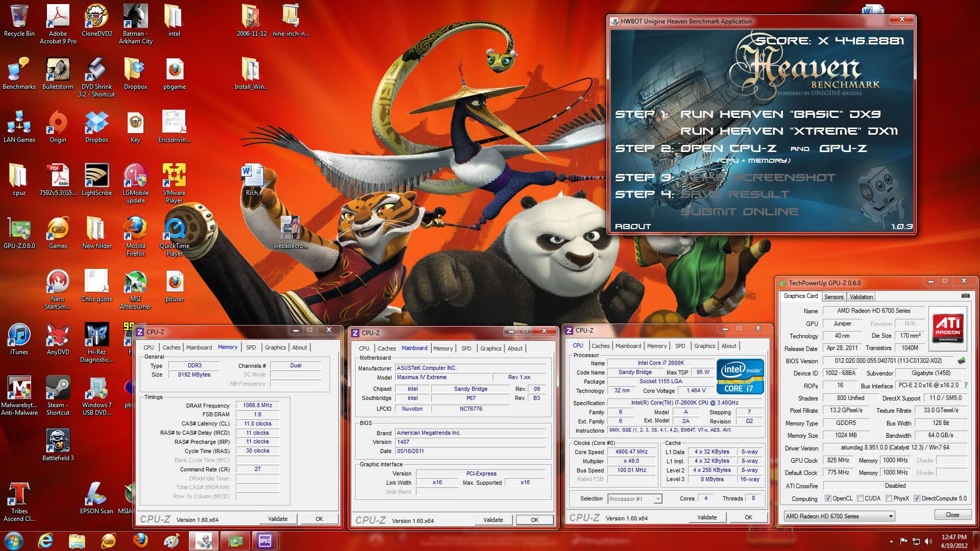Click Submit Online in Heaven benchmark
Image resolution: width=980 pixels, height=551 pixels.
click(739, 212)
